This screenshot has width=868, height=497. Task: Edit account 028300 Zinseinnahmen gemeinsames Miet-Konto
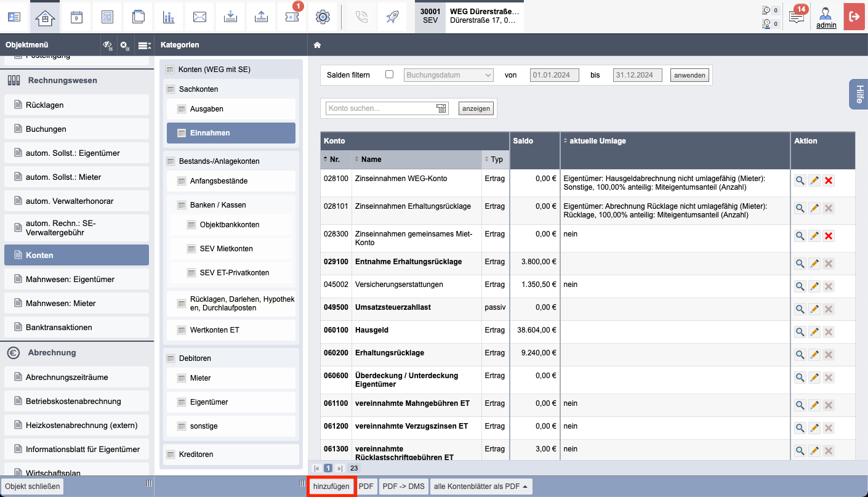(814, 236)
